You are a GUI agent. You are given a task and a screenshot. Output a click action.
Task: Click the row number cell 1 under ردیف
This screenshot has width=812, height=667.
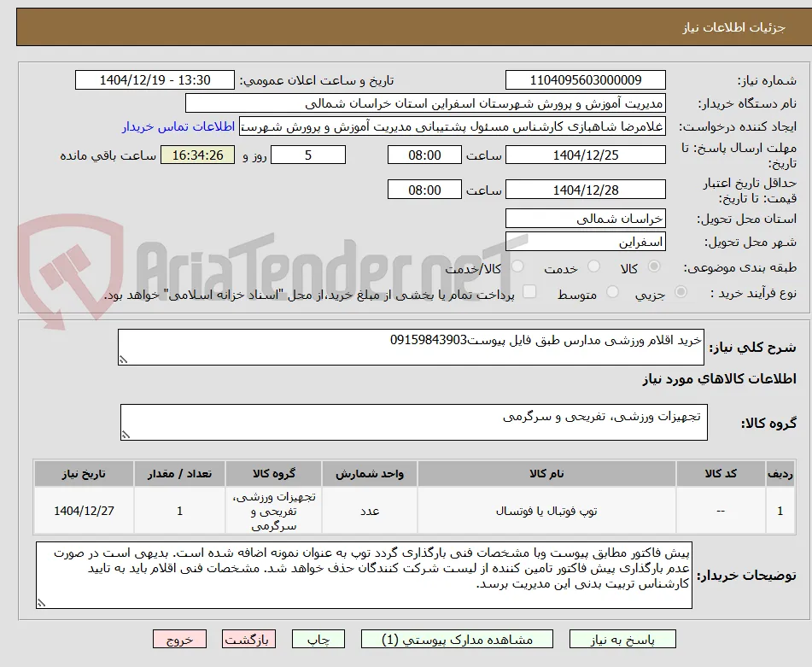(780, 511)
